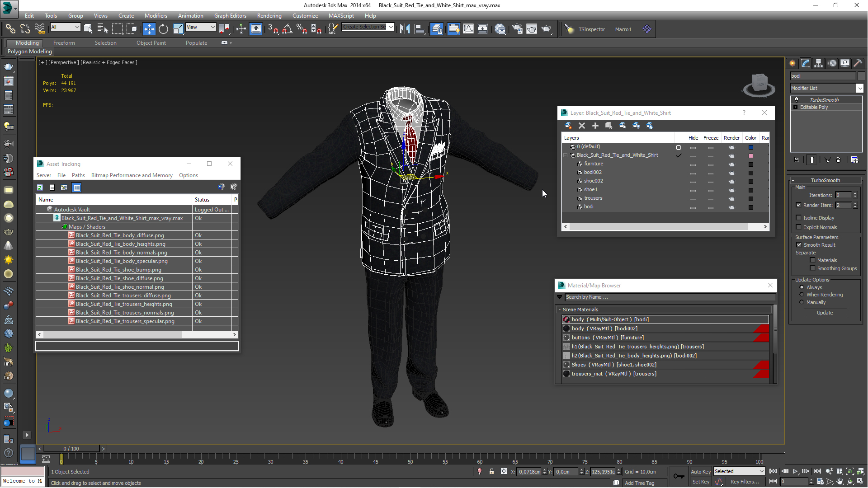The height and width of the screenshot is (488, 868).
Task: Enable the Explicit Normals checkbox
Action: coord(799,227)
